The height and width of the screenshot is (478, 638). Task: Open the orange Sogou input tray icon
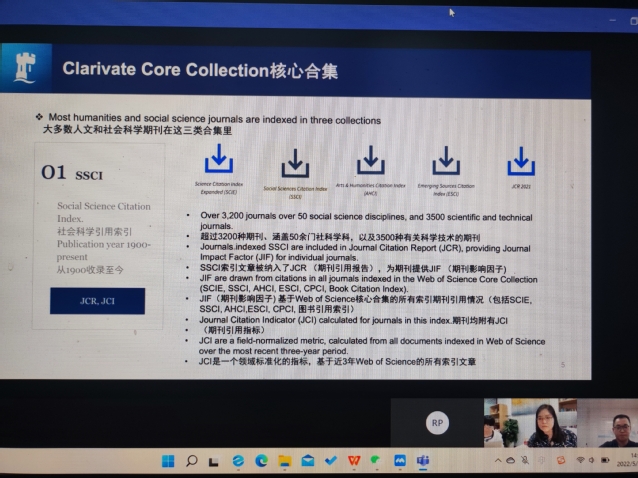[x=561, y=461]
